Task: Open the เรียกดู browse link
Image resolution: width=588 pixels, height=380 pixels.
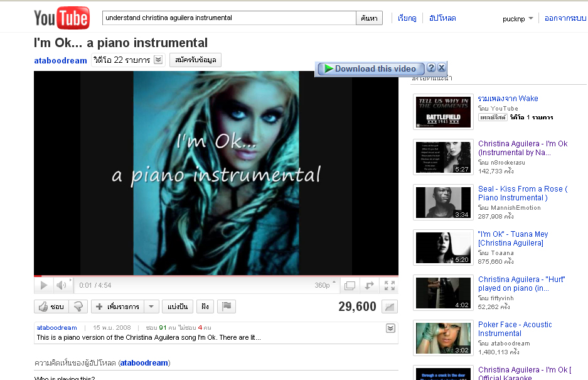Action: tap(407, 18)
